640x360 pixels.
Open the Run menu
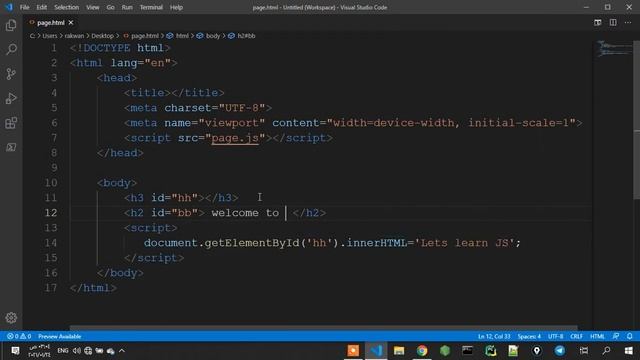[x=127, y=7]
